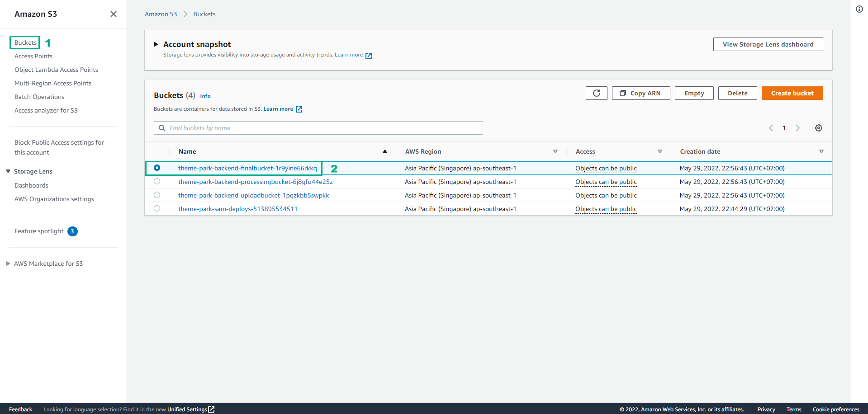
Task: Click Learn more link under Buckets heading
Action: pos(278,109)
